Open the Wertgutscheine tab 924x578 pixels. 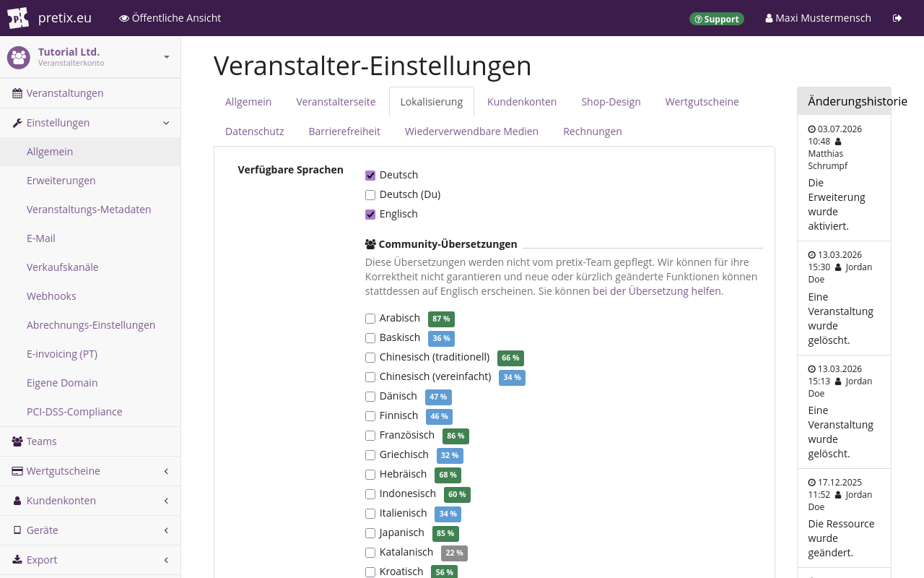702,102
